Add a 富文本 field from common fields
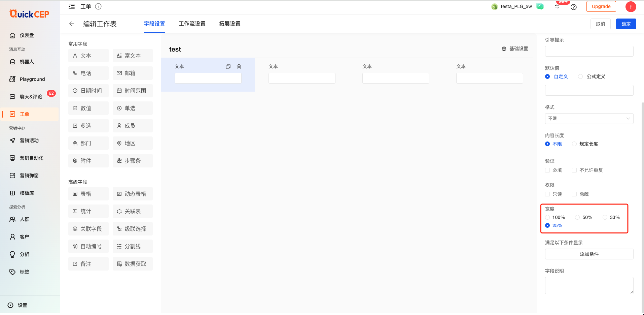The image size is (644, 315). [133, 56]
